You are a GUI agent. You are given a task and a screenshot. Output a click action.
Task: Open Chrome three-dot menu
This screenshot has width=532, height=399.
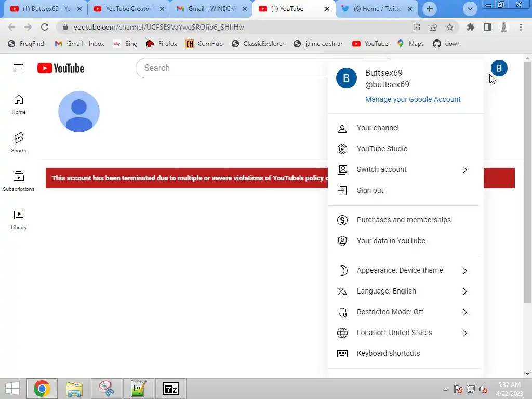pyautogui.click(x=521, y=27)
